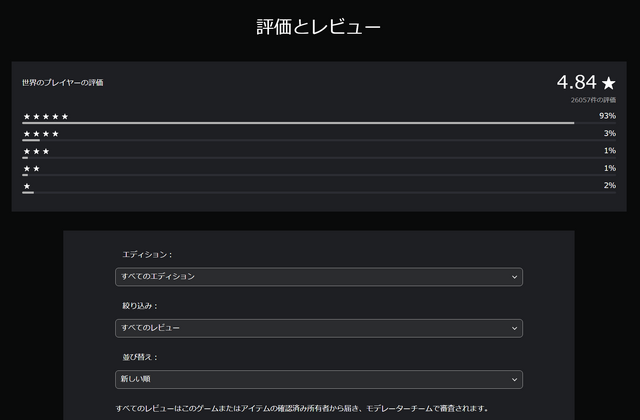Click the chevron on the すべてのエディション dropdown
640x420 pixels.
coord(514,276)
